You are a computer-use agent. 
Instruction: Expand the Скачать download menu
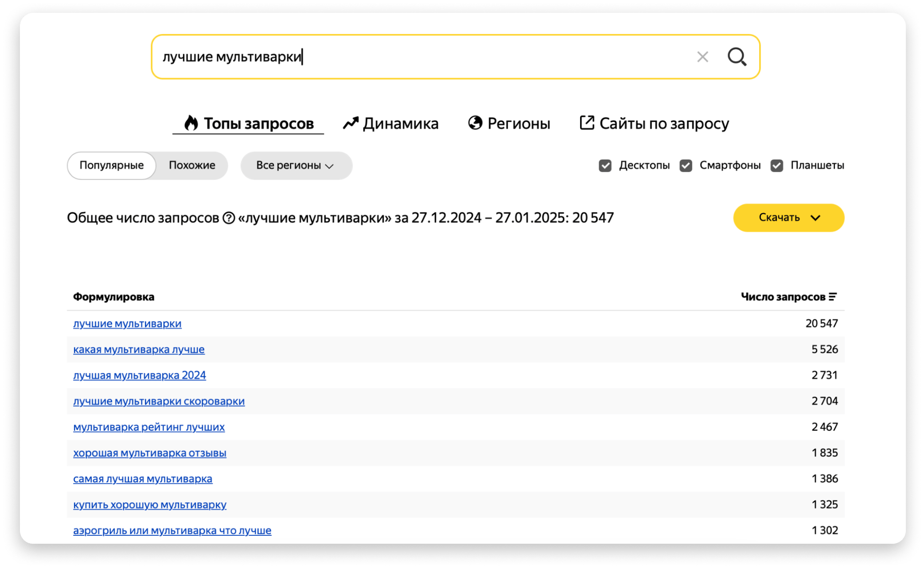(x=788, y=218)
